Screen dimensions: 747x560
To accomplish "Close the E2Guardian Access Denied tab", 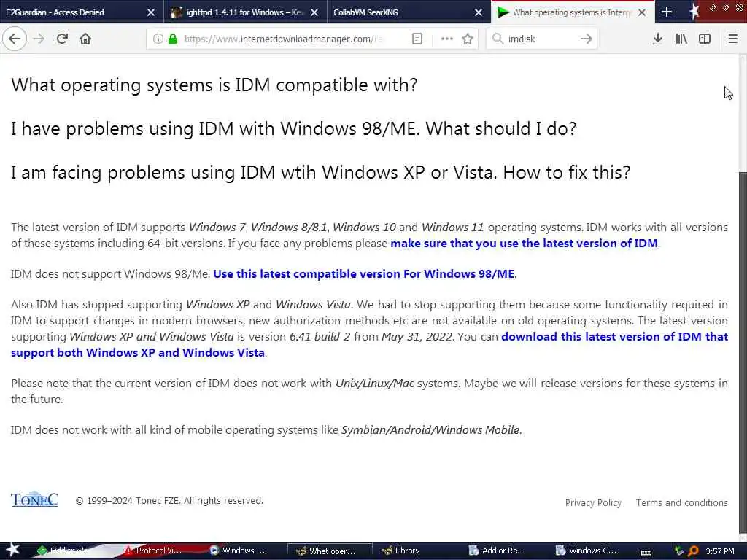I will click(150, 12).
